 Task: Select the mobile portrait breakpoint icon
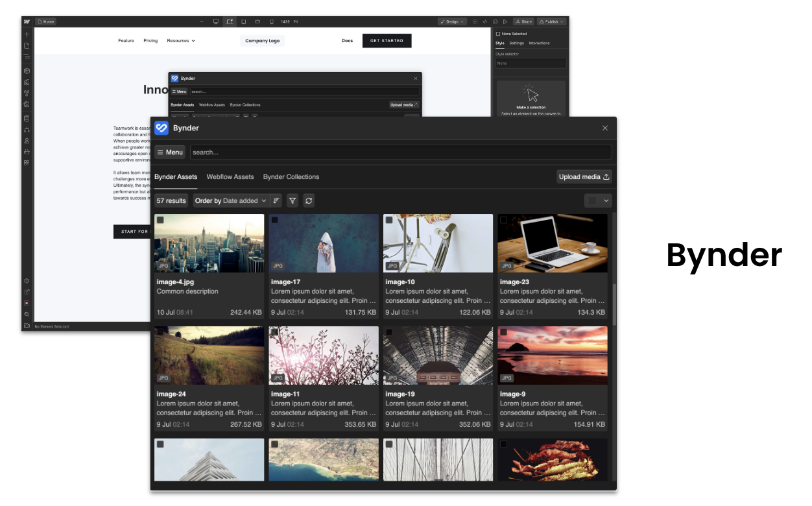coord(271,21)
